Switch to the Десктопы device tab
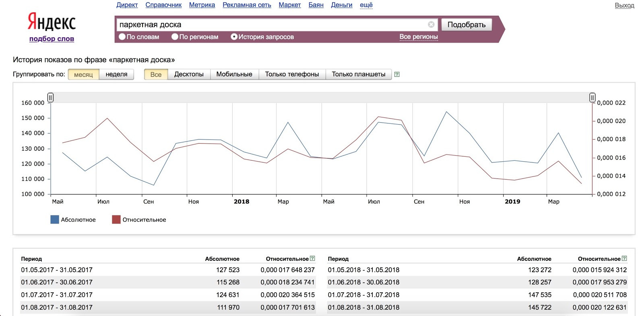This screenshot has width=644, height=316. [189, 74]
